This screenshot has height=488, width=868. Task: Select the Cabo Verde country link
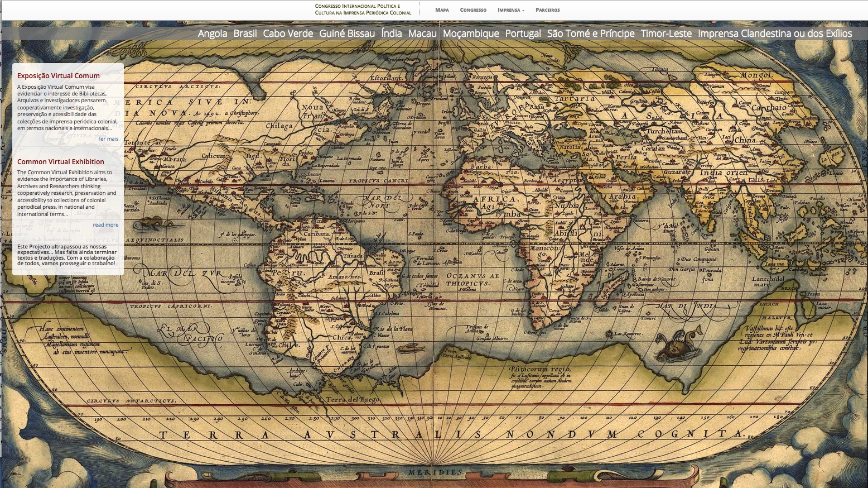tap(288, 34)
